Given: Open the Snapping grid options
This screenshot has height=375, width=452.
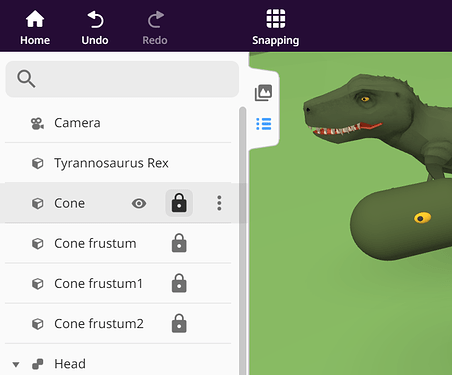Looking at the screenshot, I should click(275, 28).
